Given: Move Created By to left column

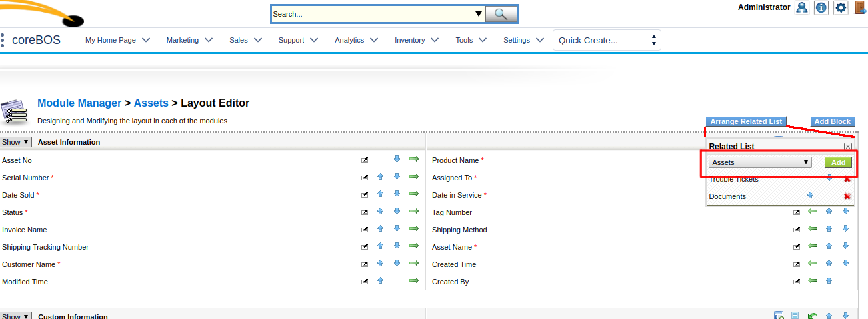Looking at the screenshot, I should 813,280.
